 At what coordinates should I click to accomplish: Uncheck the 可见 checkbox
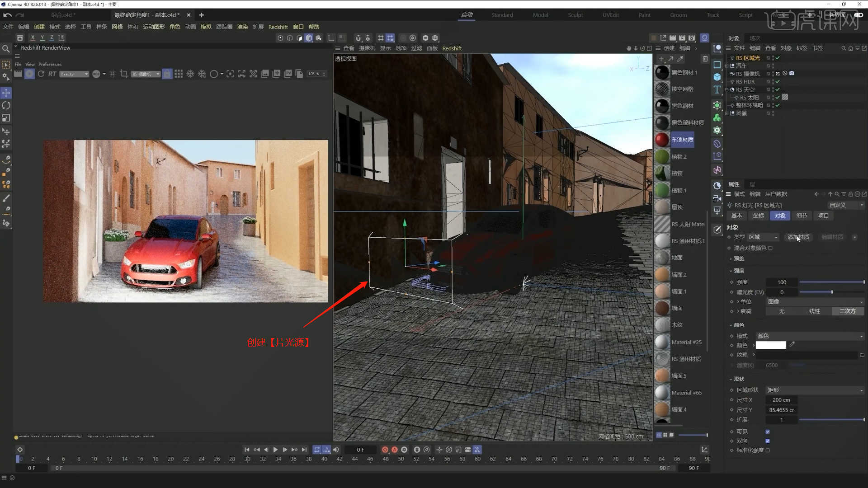(x=767, y=432)
